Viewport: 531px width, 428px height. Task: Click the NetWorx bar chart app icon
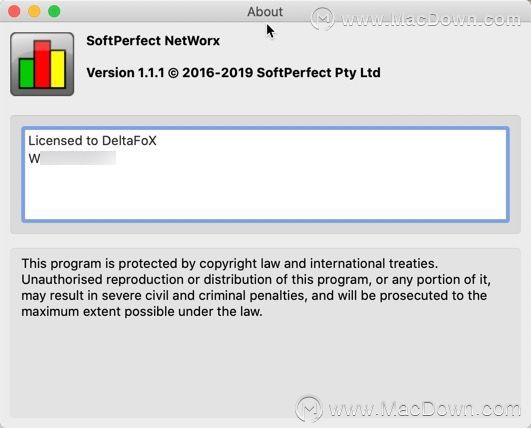coord(42,64)
